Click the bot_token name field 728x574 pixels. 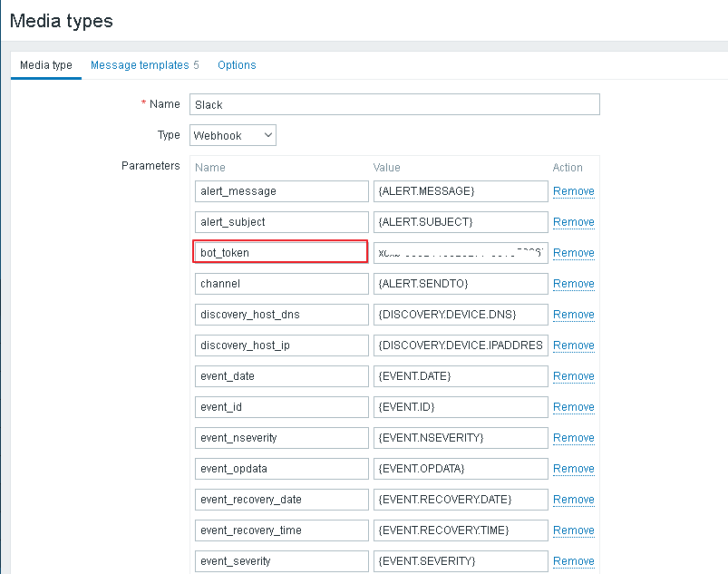[x=280, y=252]
